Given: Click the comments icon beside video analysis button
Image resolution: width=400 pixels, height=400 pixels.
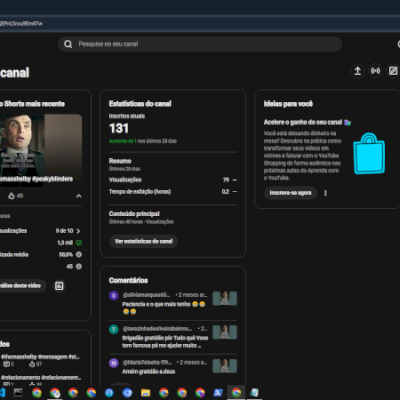Looking at the screenshot, I should [59, 286].
